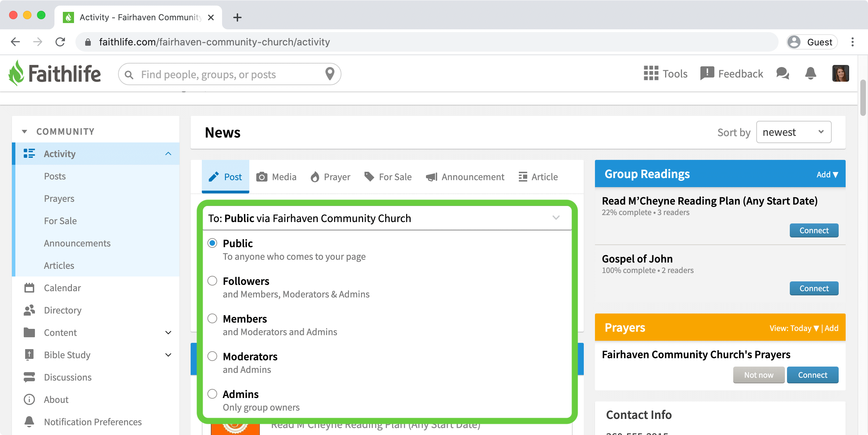868x435 pixels.
Task: Click the Bible Study book icon
Action: tap(29, 355)
